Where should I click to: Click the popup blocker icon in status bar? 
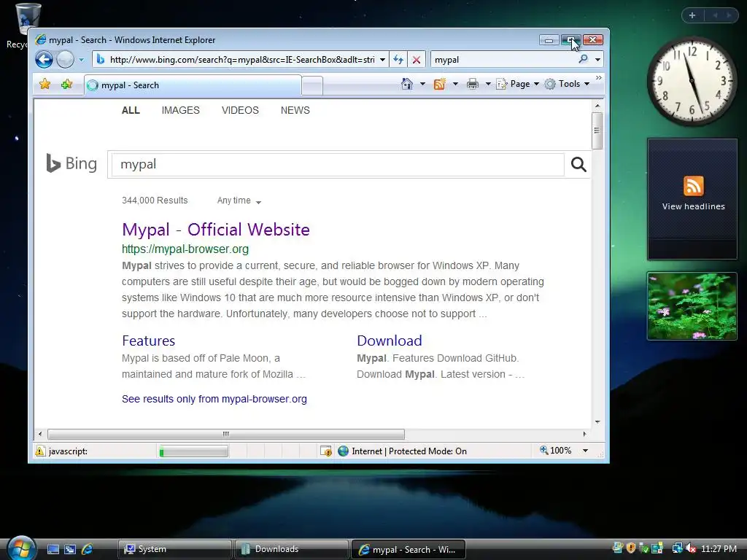coord(326,451)
